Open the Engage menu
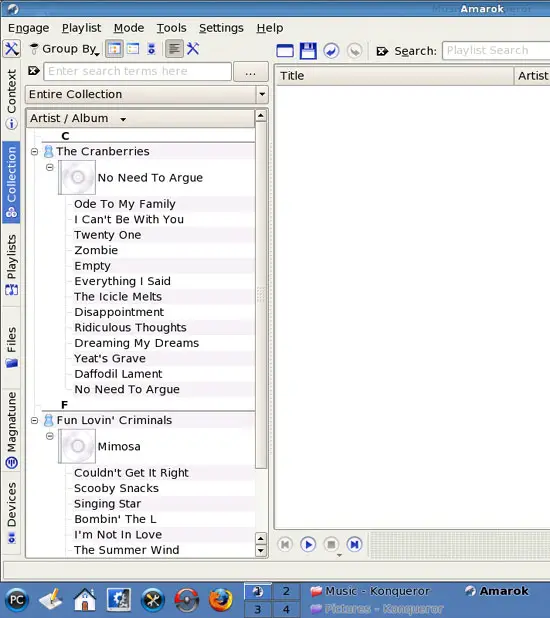The width and height of the screenshot is (550, 618). 28,28
